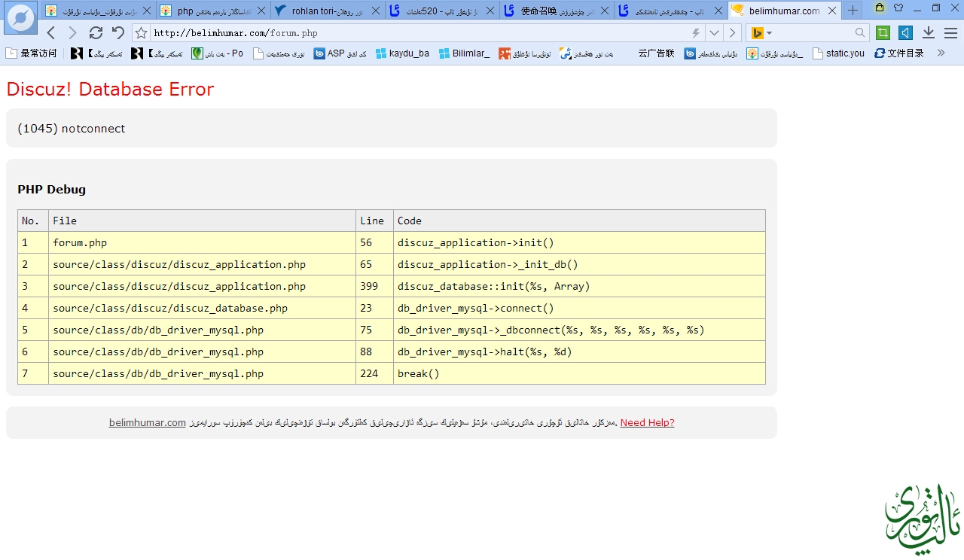Image resolution: width=964 pixels, height=560 pixels.
Task: Switch to the rohlan tori tab
Action: [328, 11]
